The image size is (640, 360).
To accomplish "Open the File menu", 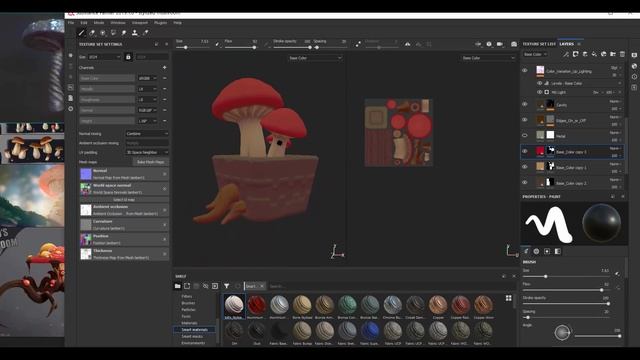I will pos(71,23).
